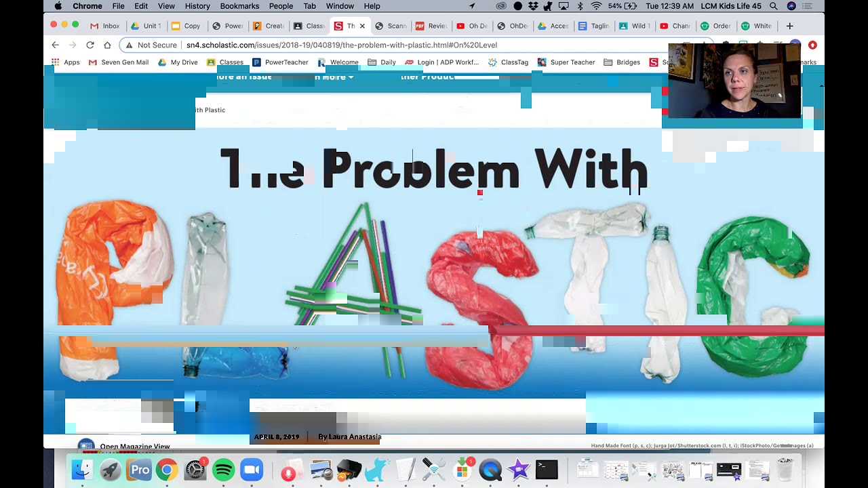This screenshot has width=868, height=488.
Task: Open the PowerTeacher bookmark
Action: pos(281,62)
